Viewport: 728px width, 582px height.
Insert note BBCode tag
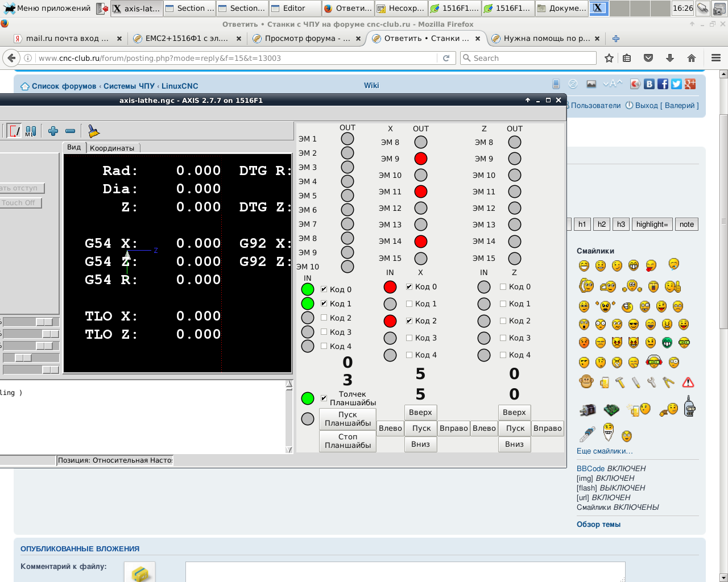686,224
